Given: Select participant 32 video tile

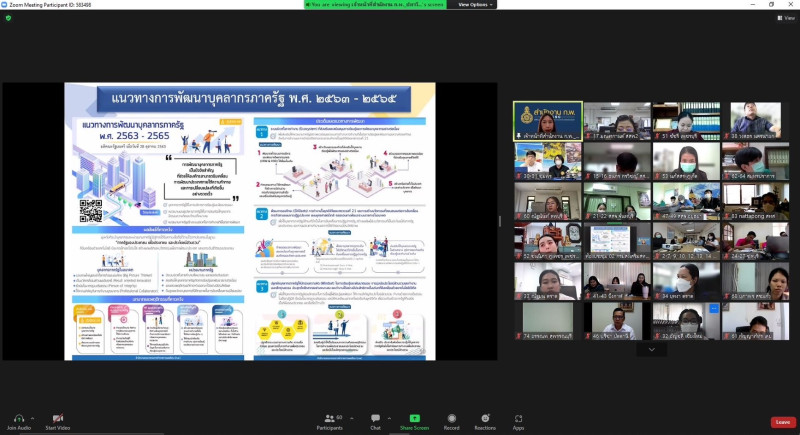Looking at the screenshot, I should 686,321.
